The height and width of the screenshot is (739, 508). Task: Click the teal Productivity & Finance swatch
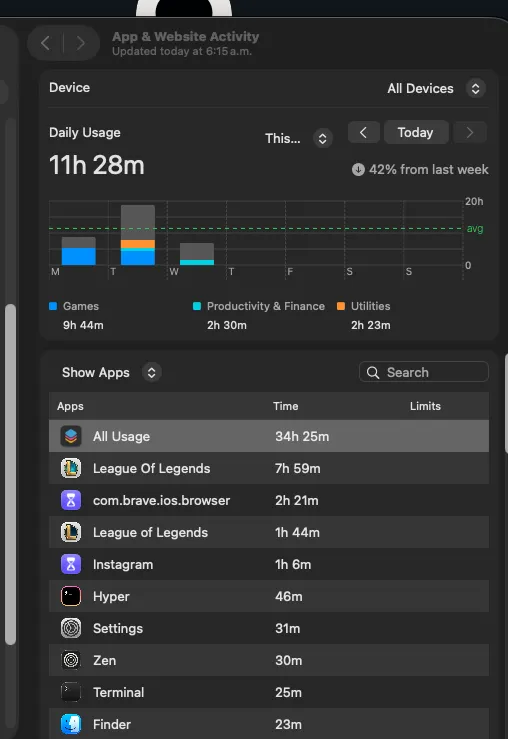coord(197,306)
